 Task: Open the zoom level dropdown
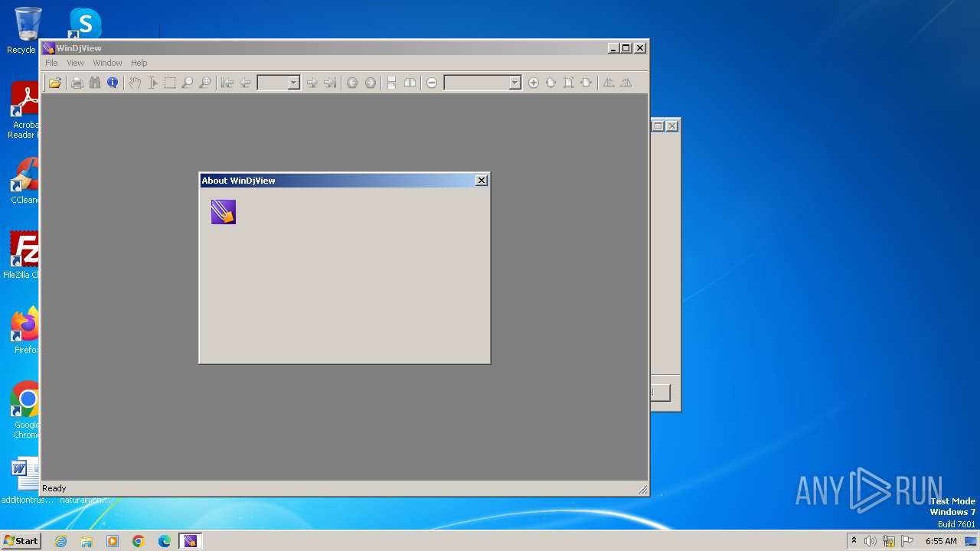click(515, 83)
